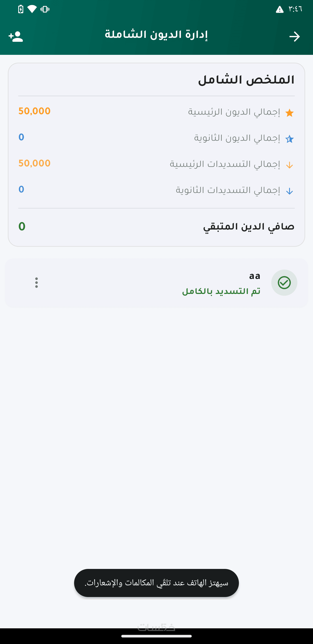Image resolution: width=313 pixels, height=644 pixels.
Task: Tap the الملخص الشامل card heading
Action: click(x=246, y=80)
